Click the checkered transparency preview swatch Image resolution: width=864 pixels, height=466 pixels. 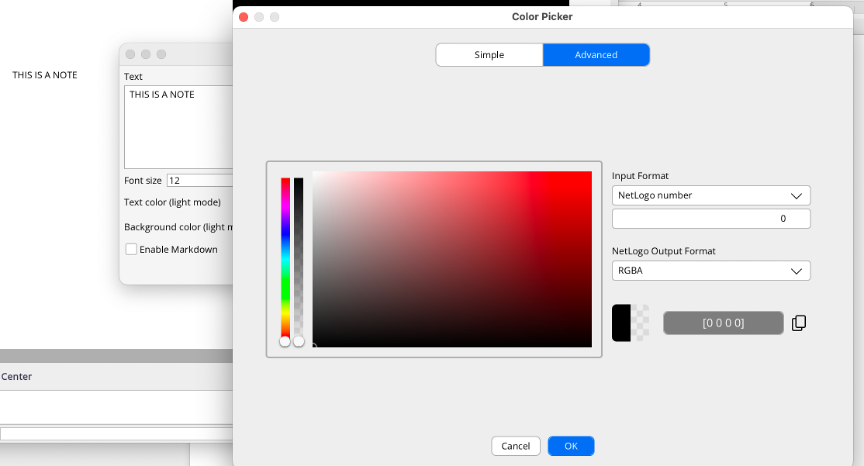(x=641, y=323)
